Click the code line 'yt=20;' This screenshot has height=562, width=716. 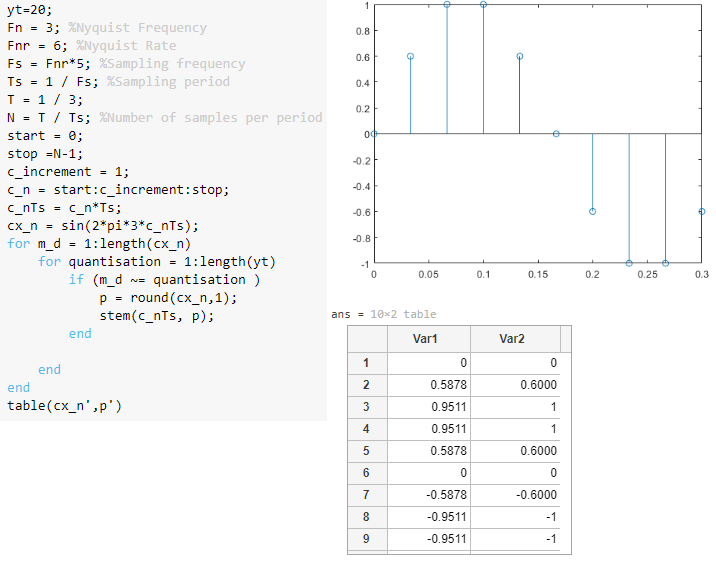pyautogui.click(x=30, y=10)
